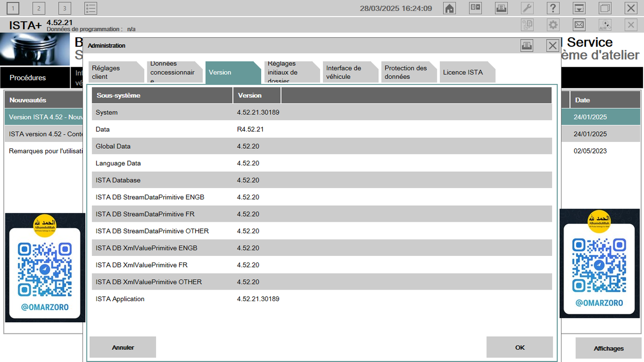Open the Licence ISTA tab
The image size is (644, 362).
click(x=467, y=72)
